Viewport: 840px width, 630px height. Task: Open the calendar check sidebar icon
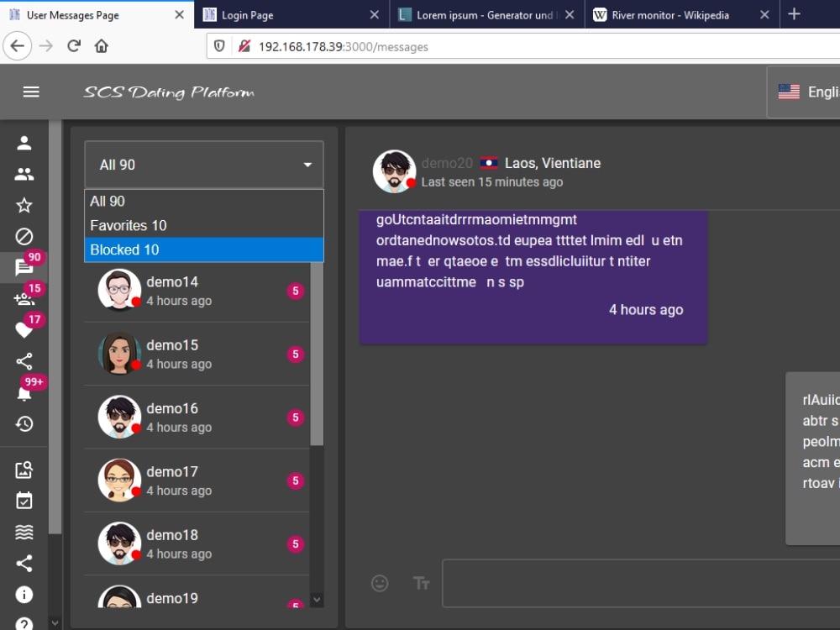point(24,501)
